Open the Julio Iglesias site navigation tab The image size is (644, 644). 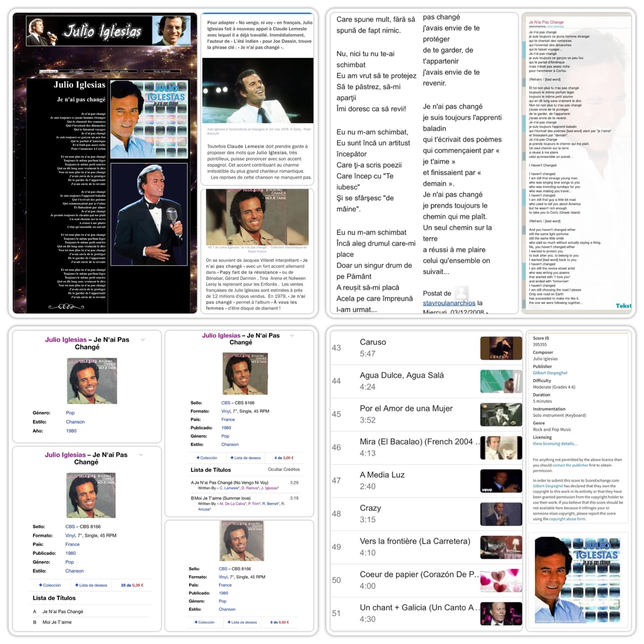[76, 71]
